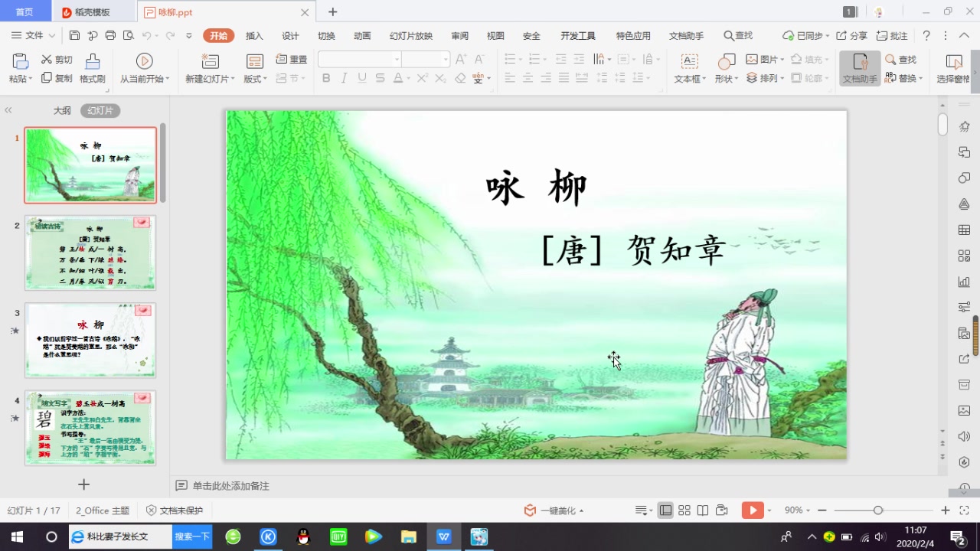Click the Redo arrow icon
This screenshot has width=980, height=551.
(170, 35)
